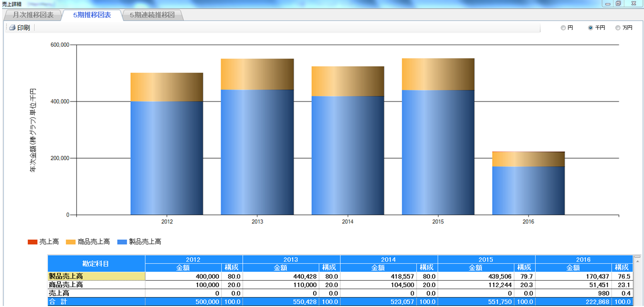Select the 製品売上高 row in the table

click(96, 277)
